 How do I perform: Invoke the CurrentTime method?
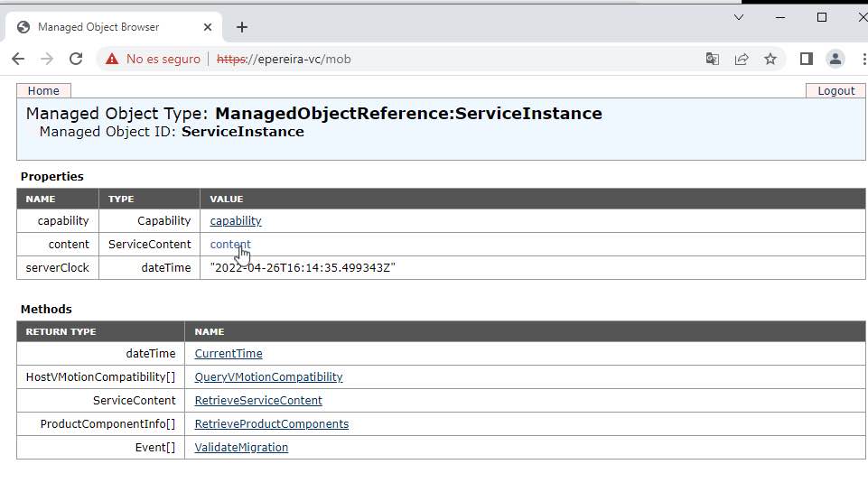point(229,354)
